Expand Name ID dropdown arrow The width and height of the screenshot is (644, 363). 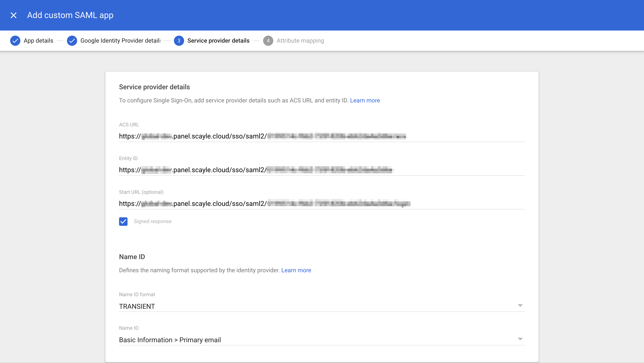pyautogui.click(x=520, y=339)
